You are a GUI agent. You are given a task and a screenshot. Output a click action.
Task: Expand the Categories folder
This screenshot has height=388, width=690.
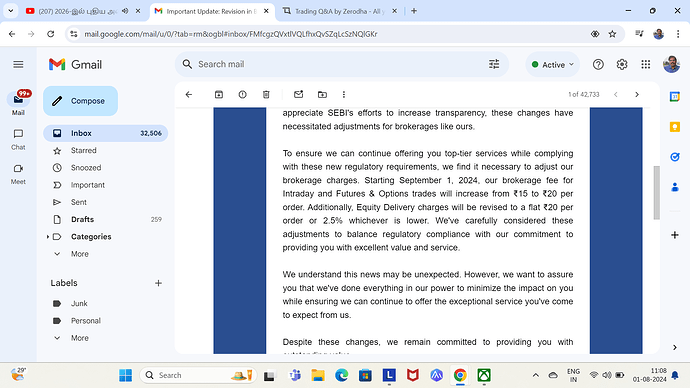coord(48,237)
